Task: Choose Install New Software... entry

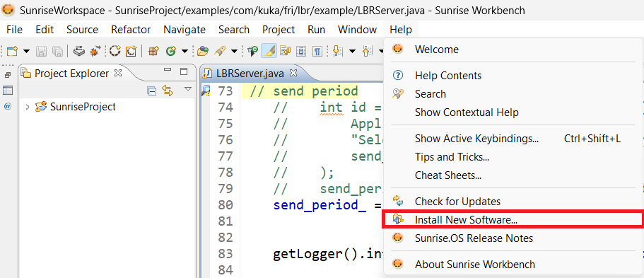Action: pyautogui.click(x=513, y=219)
